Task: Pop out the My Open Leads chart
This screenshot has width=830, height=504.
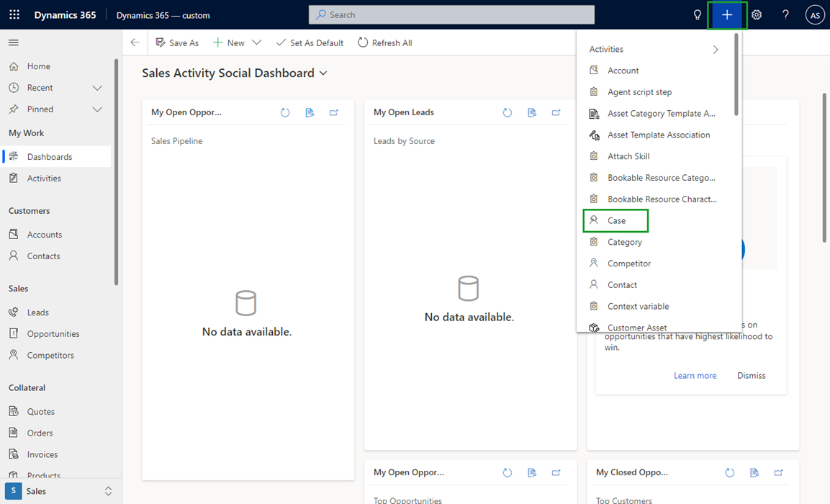Action: click(x=556, y=112)
